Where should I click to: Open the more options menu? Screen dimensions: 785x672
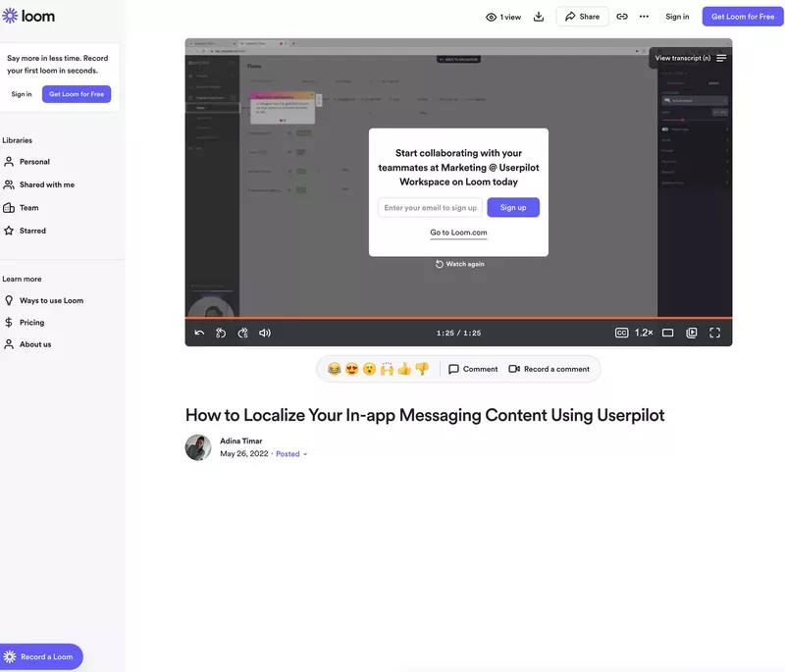645,15
